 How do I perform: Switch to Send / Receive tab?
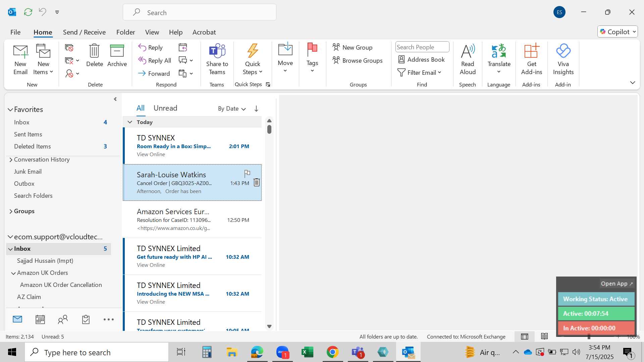click(84, 32)
